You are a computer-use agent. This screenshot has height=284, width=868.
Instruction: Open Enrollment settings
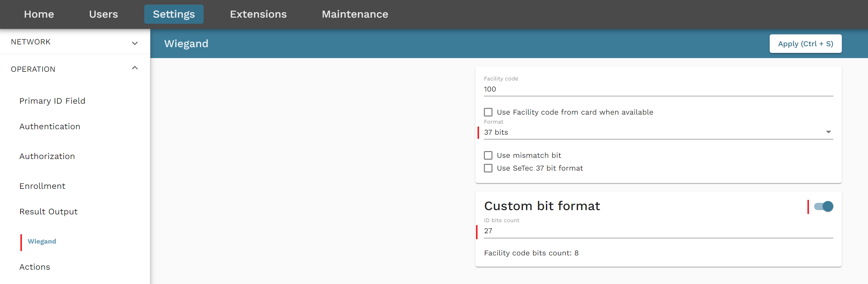click(42, 186)
